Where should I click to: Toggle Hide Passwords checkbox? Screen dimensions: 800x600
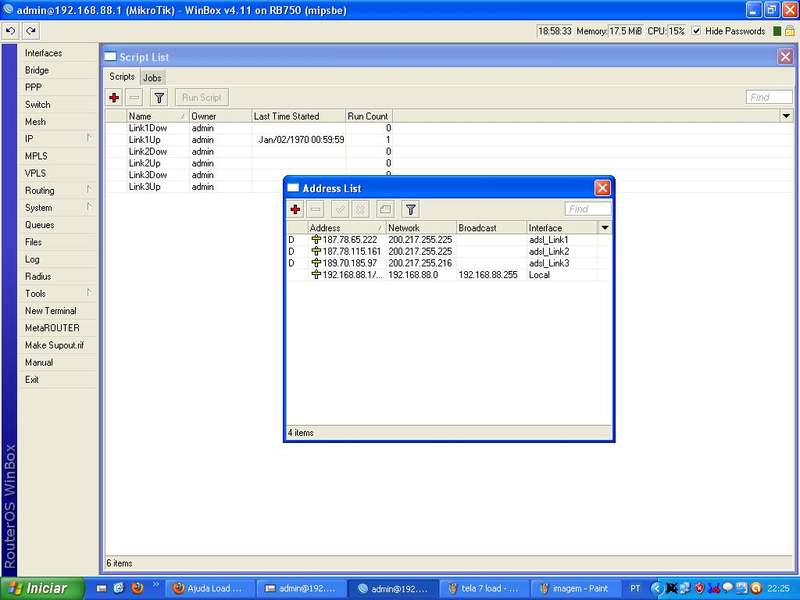(x=696, y=31)
